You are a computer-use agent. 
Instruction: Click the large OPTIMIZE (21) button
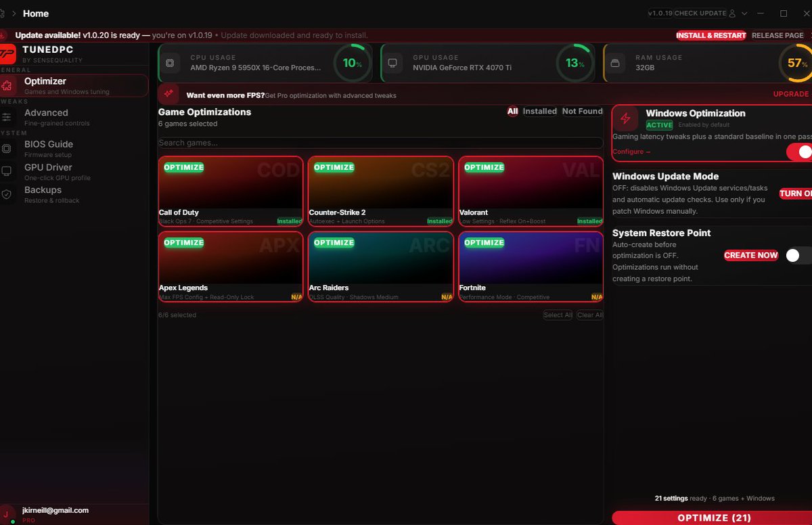coord(713,518)
